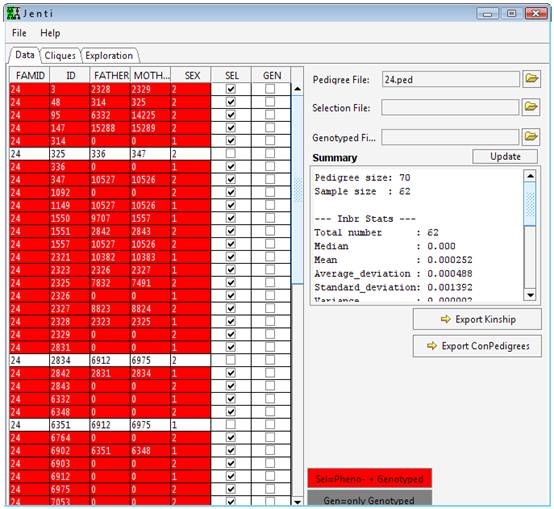Click the Genotyped File input field
The height and width of the screenshot is (509, 554).
point(450,137)
